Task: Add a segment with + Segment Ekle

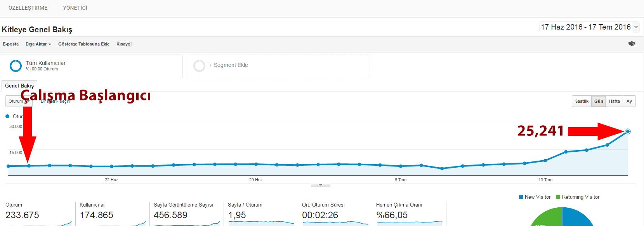Action: pos(278,66)
